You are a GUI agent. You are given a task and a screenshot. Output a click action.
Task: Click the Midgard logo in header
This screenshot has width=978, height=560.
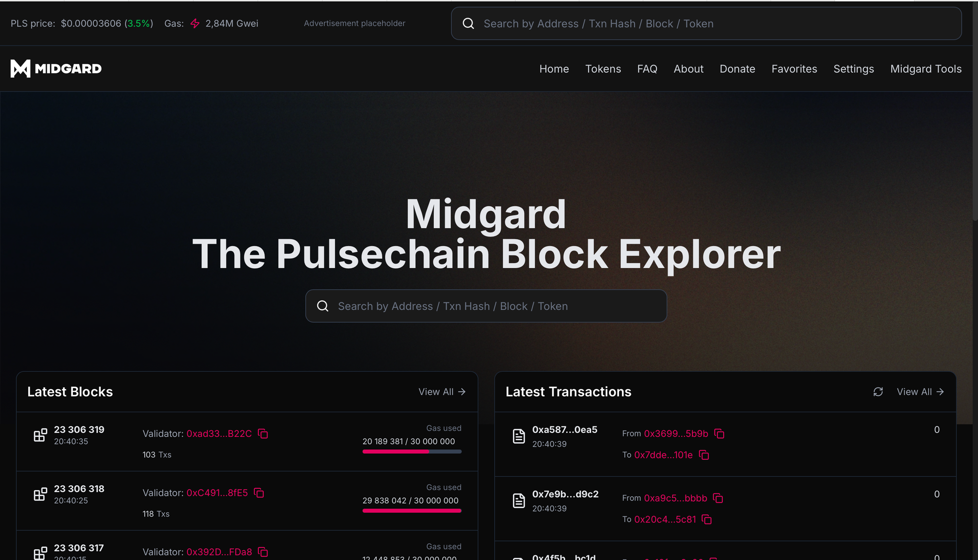tap(56, 68)
